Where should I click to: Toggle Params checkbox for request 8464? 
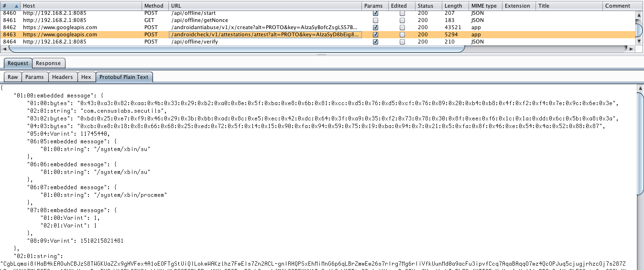[x=375, y=42]
